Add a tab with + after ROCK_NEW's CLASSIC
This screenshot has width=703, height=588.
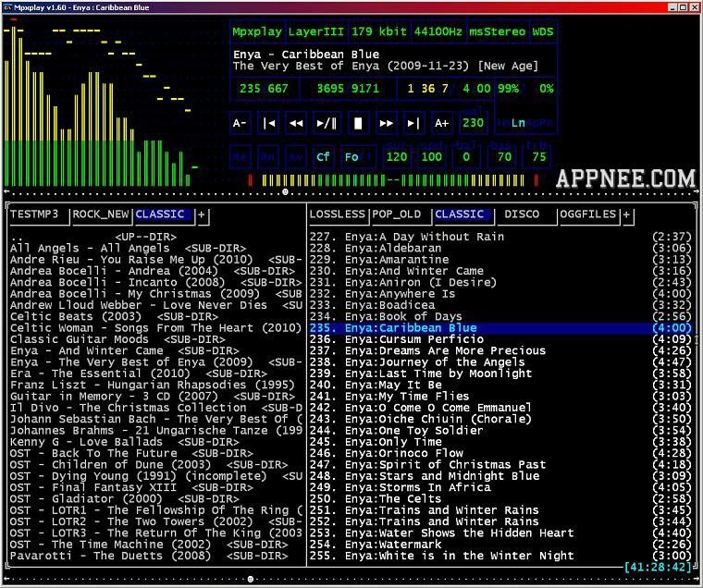point(202,214)
